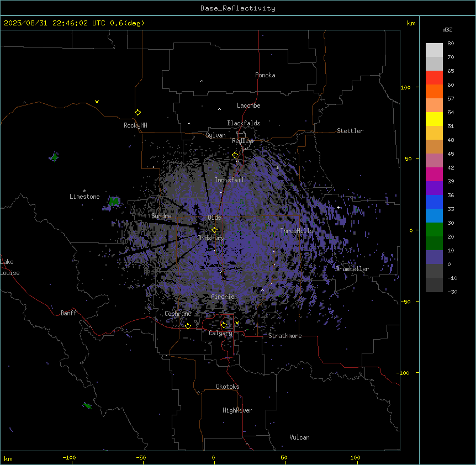Select the 45 value in the dBZ legend
476x465 pixels.
click(x=451, y=154)
